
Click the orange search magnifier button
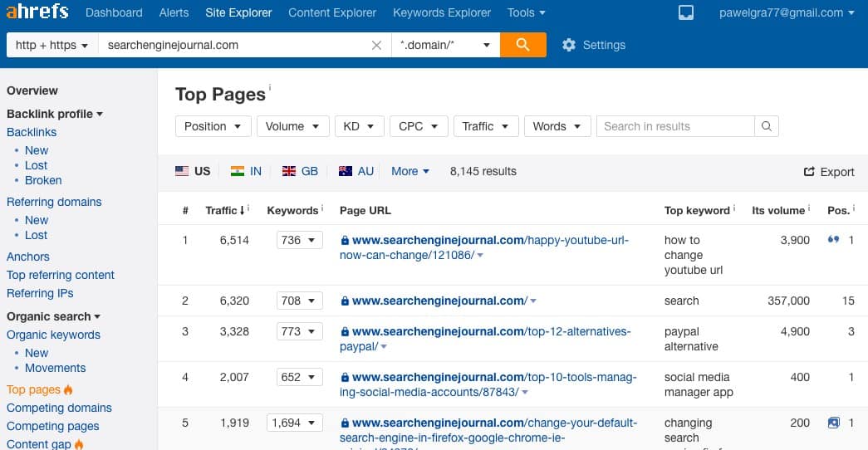[x=522, y=44]
